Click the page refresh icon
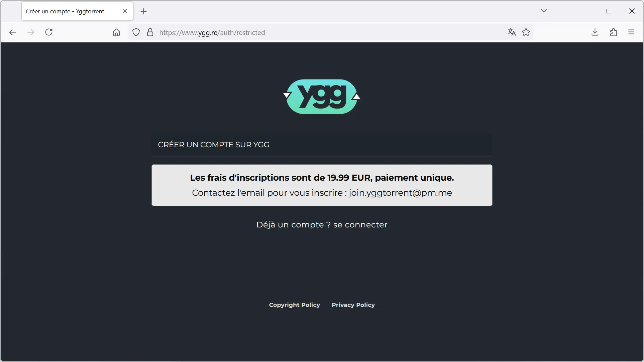The width and height of the screenshot is (644, 362). tap(49, 32)
